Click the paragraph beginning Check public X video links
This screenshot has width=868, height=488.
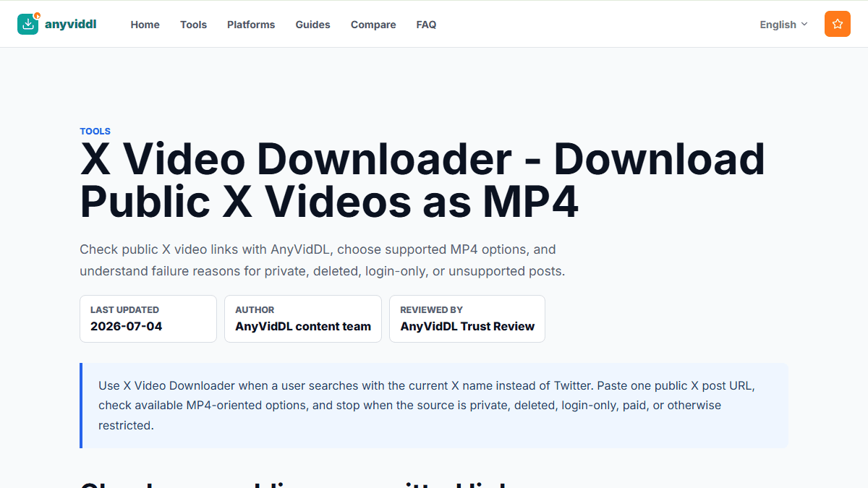[x=322, y=260]
